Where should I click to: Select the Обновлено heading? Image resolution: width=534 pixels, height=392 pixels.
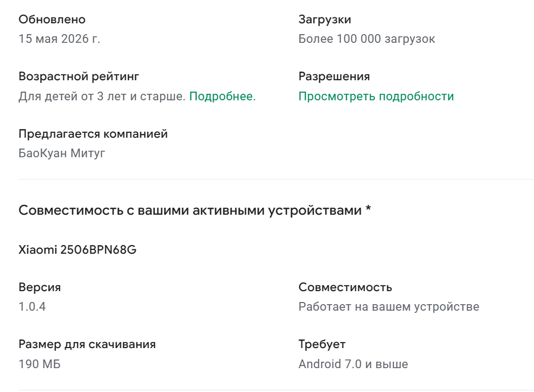click(52, 20)
